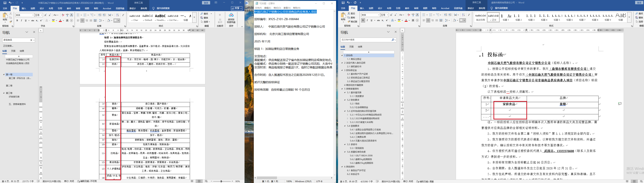This screenshot has height=183, width=644.
Task: Go to 6.1 食品生产许可证 in navigation
Action: tap(356, 170)
